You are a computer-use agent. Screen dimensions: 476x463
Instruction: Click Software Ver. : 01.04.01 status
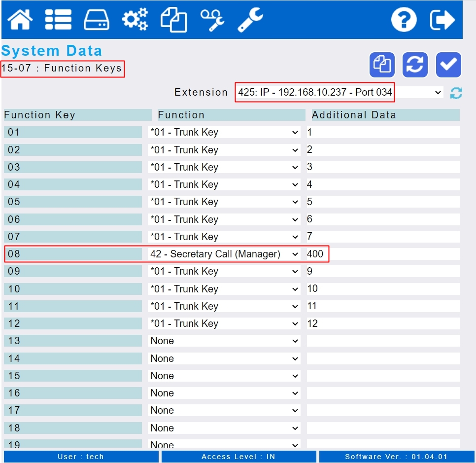click(397, 457)
